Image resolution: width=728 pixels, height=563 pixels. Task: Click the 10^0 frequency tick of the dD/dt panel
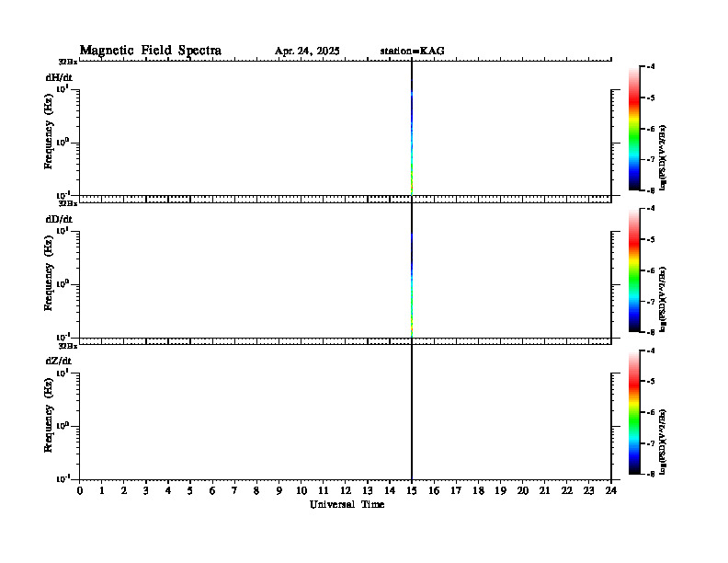tap(63, 283)
